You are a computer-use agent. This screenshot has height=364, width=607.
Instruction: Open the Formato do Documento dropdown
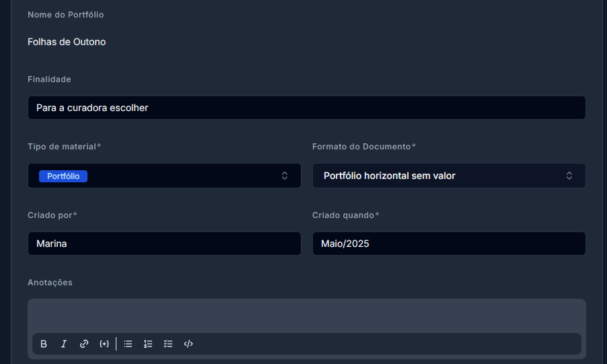click(449, 176)
